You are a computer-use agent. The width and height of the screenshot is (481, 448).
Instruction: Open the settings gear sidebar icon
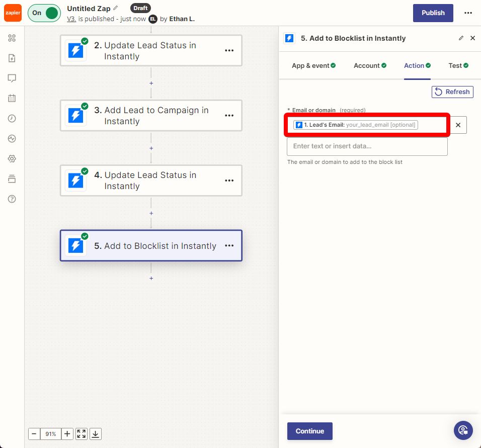click(x=12, y=158)
